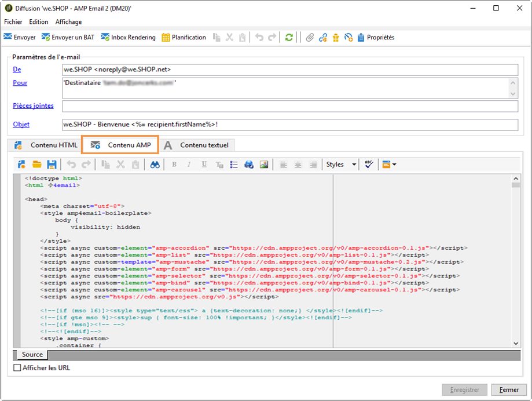Click the Pour field scroll-up arrow
This screenshot has width=532, height=401.
[x=513, y=83]
